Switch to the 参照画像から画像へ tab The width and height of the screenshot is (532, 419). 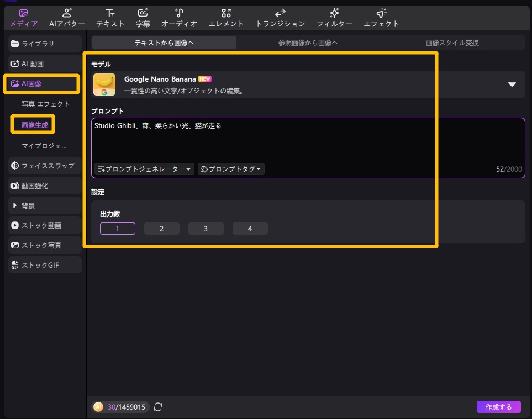coord(308,42)
